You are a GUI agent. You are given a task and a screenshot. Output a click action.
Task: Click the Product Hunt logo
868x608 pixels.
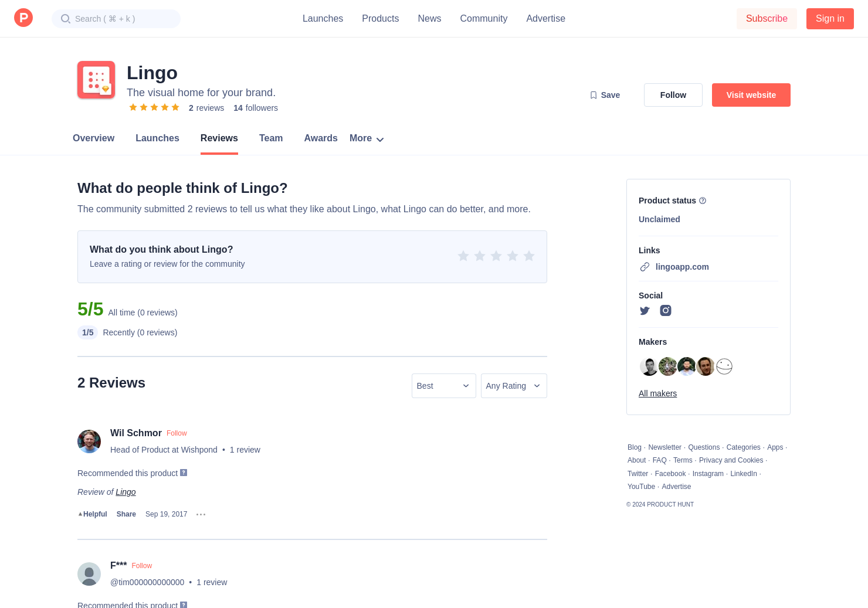point(23,18)
